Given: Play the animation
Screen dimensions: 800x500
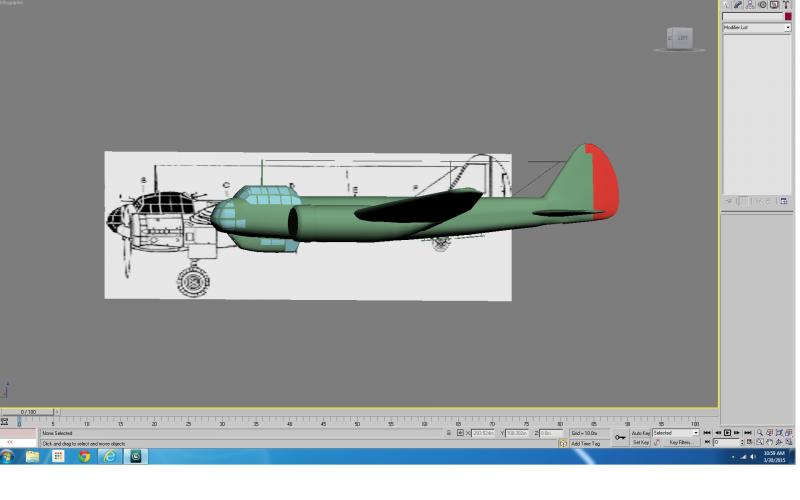Looking at the screenshot, I should [x=727, y=433].
